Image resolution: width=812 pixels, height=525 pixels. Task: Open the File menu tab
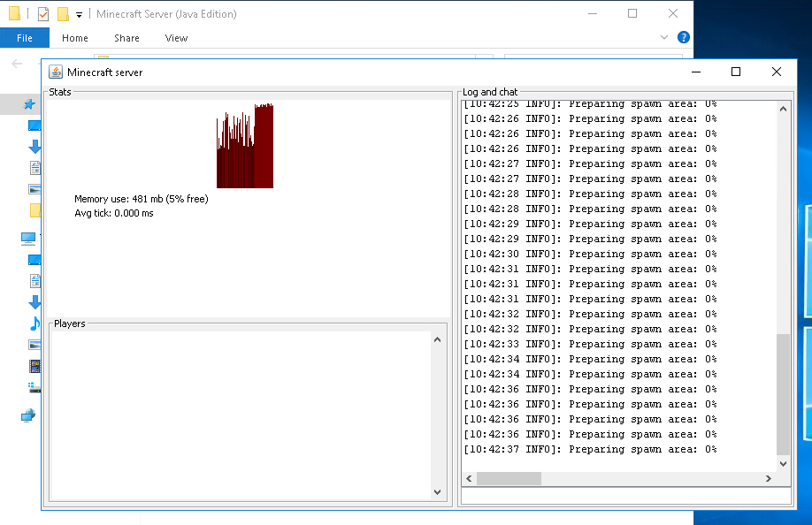coord(25,38)
